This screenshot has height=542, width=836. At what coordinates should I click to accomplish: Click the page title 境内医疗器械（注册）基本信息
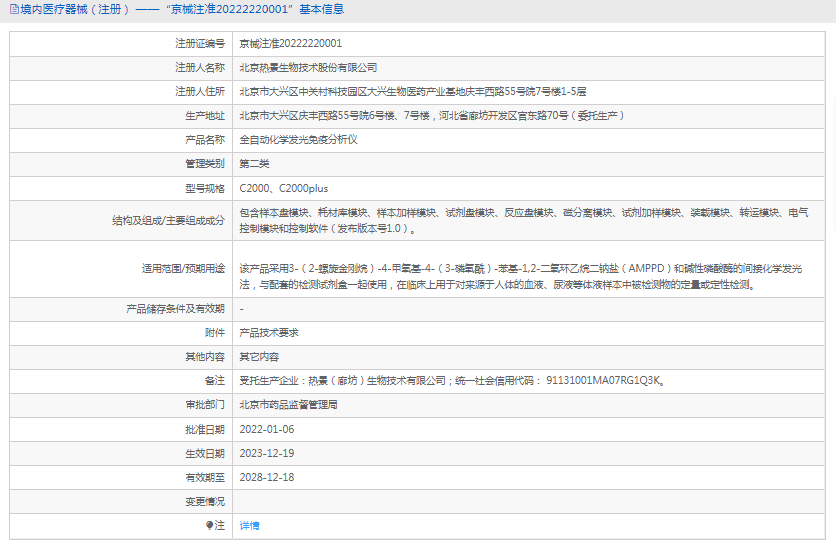[182, 9]
